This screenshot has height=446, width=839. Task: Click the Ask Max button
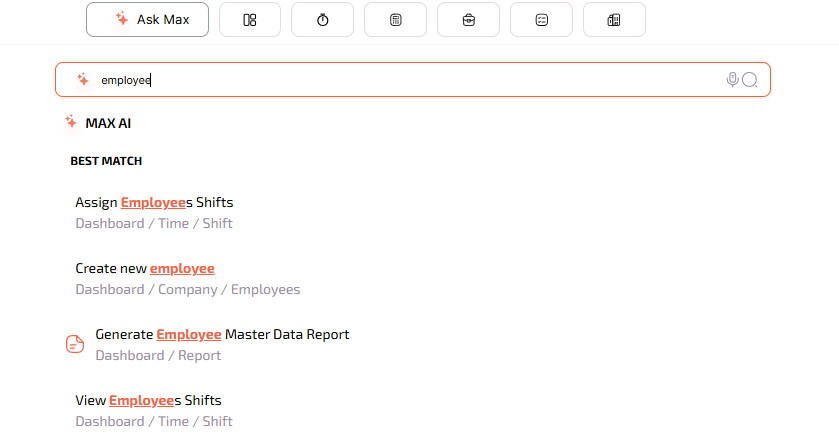147,19
